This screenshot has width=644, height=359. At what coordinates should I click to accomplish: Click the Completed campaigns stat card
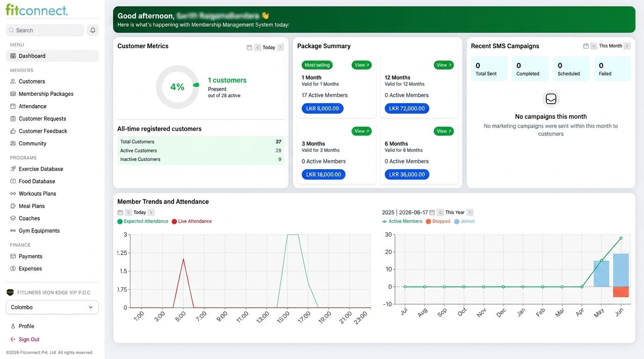tap(530, 69)
